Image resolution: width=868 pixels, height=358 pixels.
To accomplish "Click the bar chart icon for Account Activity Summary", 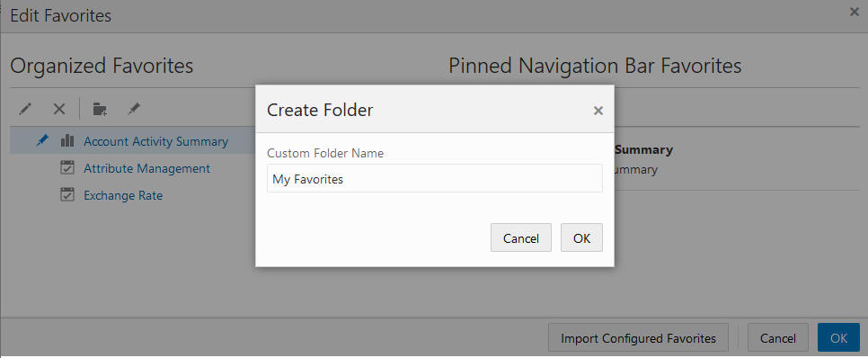I will pyautogui.click(x=67, y=140).
